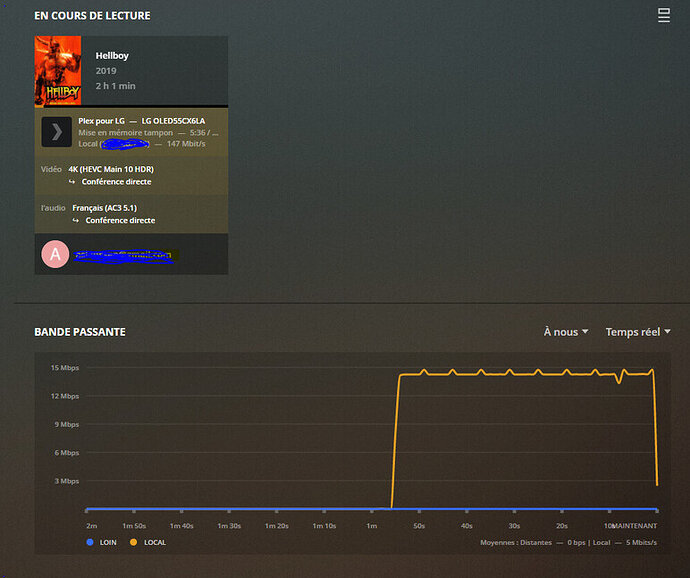This screenshot has width=690, height=578.
Task: Click the user avatar with letter A
Action: [55, 254]
